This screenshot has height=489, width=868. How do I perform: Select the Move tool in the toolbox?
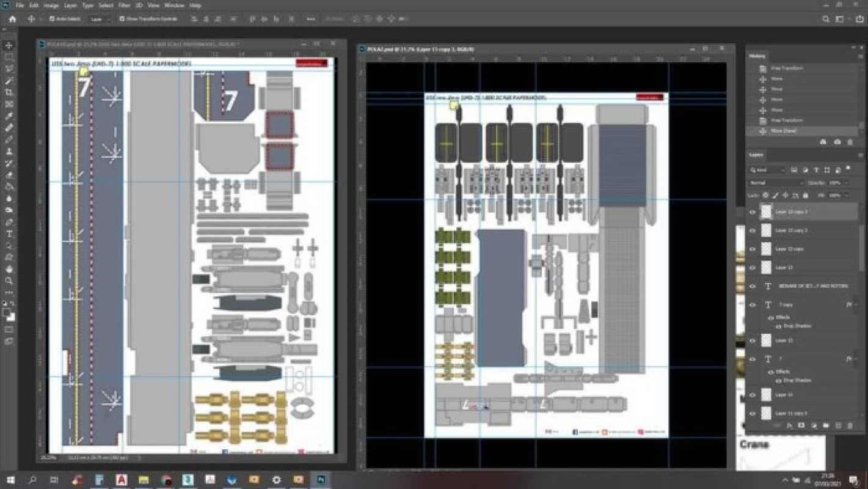click(x=9, y=45)
